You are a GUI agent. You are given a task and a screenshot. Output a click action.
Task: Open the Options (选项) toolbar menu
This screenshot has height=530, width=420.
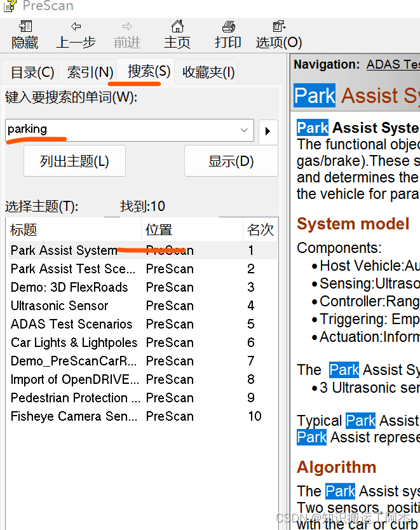(278, 27)
